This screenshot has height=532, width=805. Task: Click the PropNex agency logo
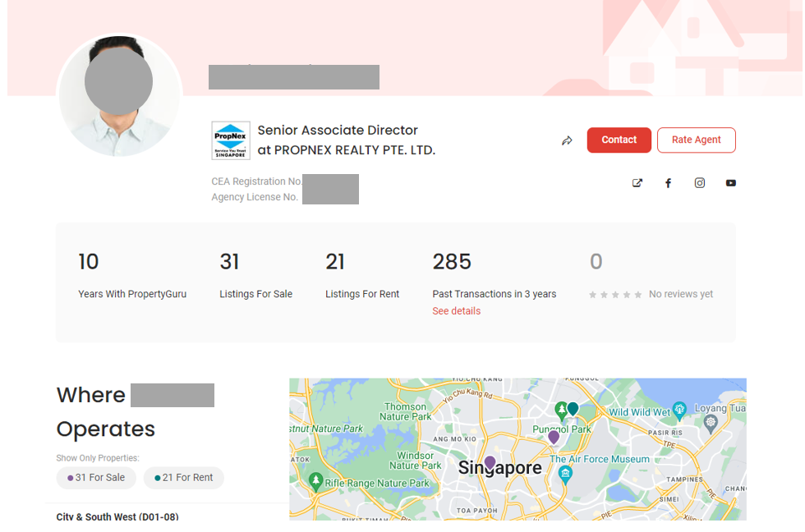click(x=231, y=140)
